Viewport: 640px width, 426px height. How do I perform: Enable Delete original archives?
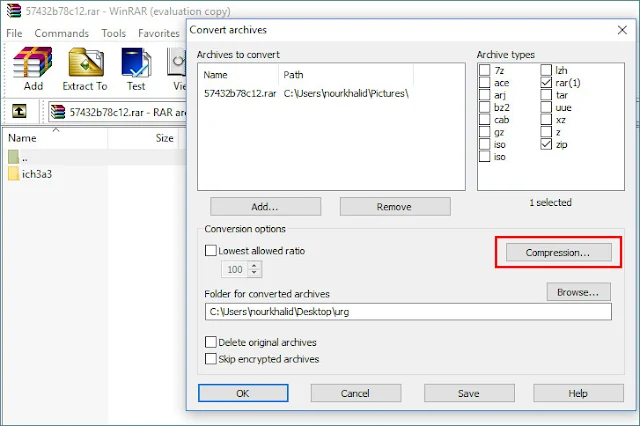click(x=211, y=342)
